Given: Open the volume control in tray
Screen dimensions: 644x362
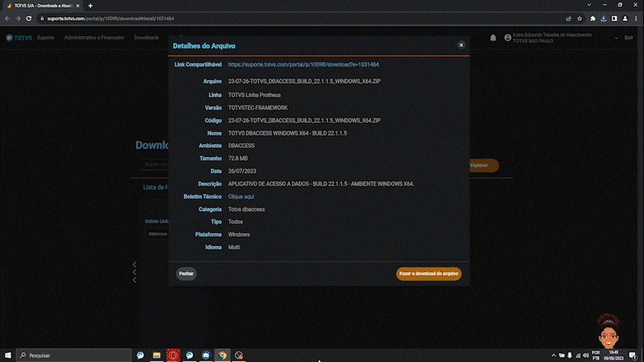Looking at the screenshot, I should 586,355.
